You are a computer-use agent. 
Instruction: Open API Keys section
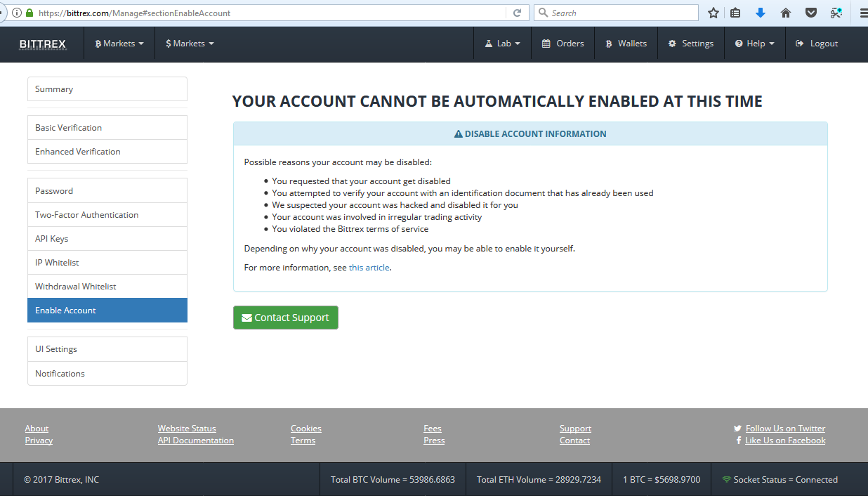tap(107, 239)
